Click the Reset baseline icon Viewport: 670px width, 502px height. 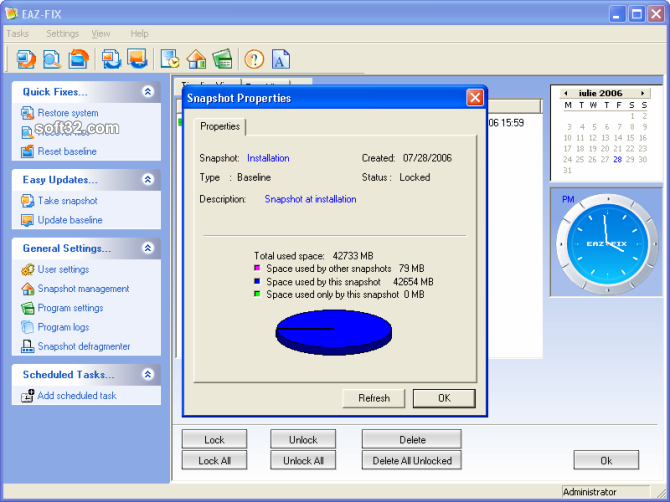[x=27, y=151]
